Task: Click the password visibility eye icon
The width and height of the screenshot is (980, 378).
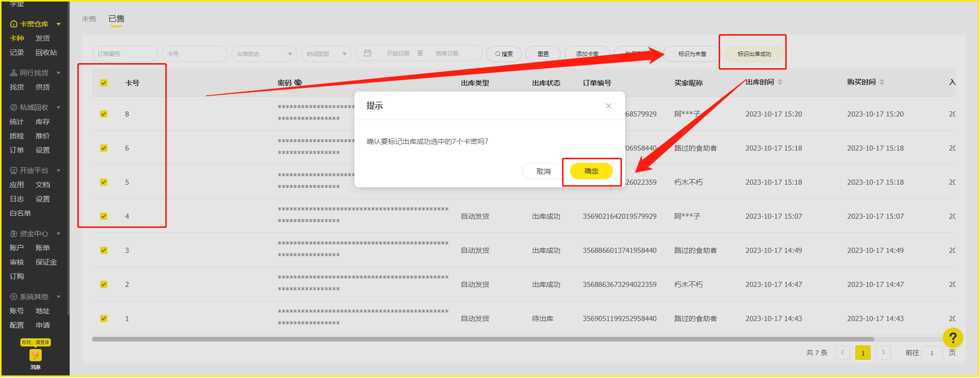Action: click(298, 82)
